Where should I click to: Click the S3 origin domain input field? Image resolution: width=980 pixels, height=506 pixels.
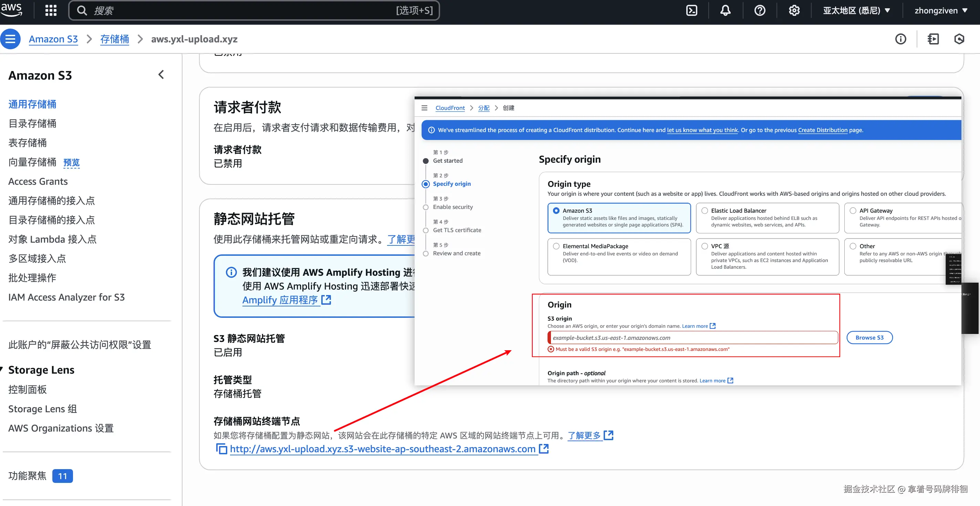pyautogui.click(x=692, y=338)
